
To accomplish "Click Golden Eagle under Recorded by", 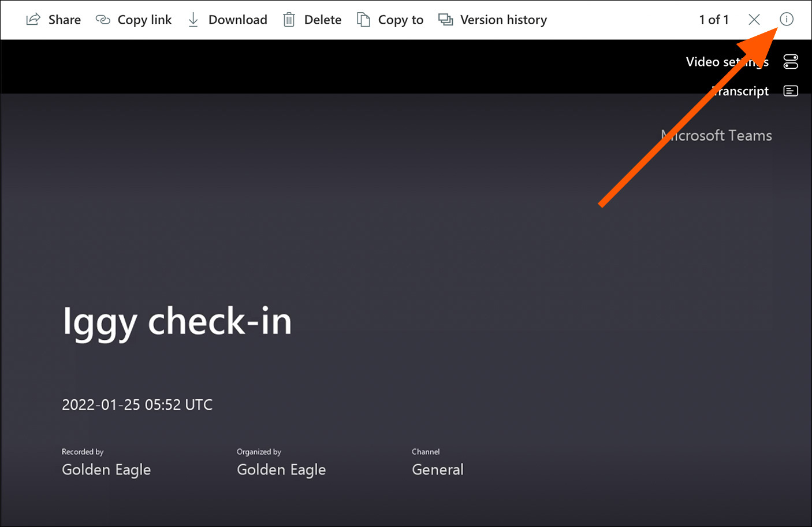I will point(106,470).
